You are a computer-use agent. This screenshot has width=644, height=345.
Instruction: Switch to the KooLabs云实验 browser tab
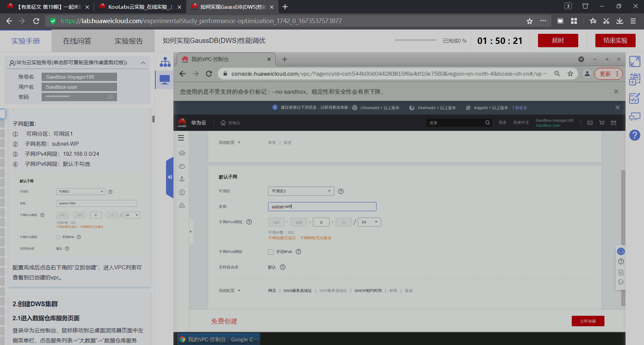click(x=140, y=7)
